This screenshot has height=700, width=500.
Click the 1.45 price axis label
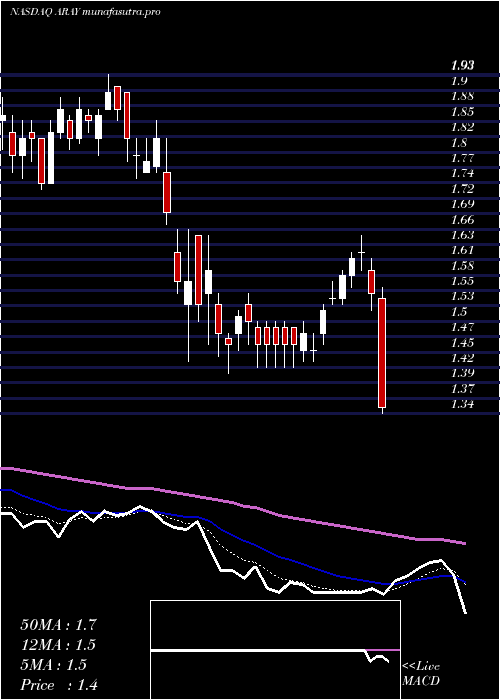coord(462,342)
